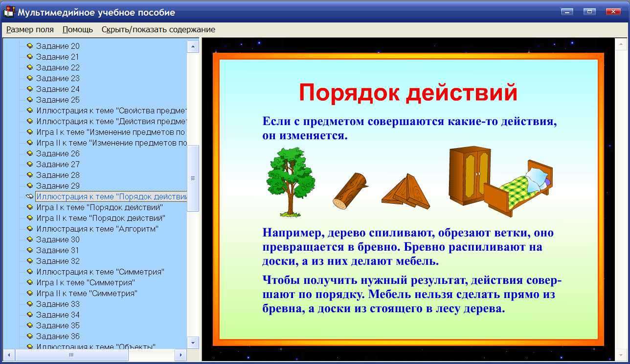
Task: Click the bookmark icon beside "Иллюстрация к теме "Объекты""
Action: click(x=30, y=347)
